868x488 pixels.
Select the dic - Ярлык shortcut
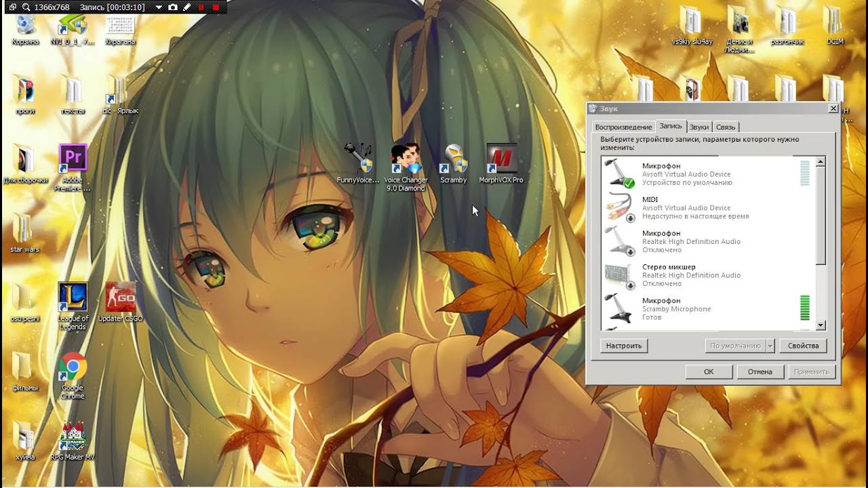tap(120, 95)
